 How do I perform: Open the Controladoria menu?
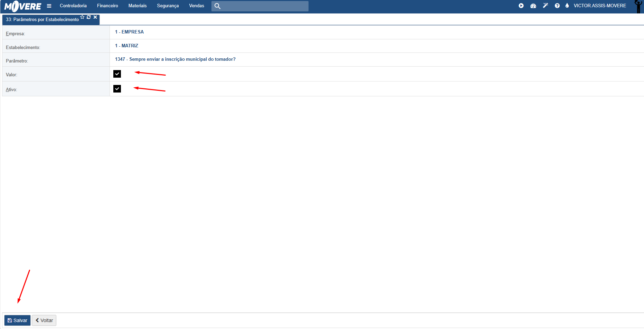(x=73, y=6)
